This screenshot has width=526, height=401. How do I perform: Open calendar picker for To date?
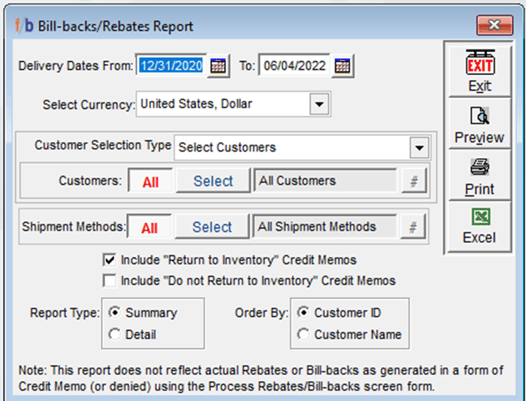(343, 65)
